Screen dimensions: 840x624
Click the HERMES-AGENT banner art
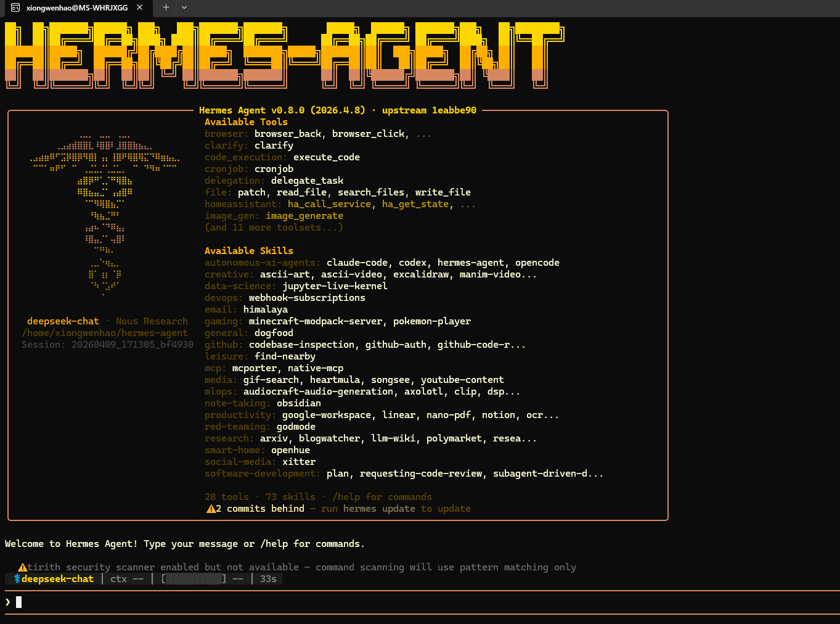click(x=284, y=55)
